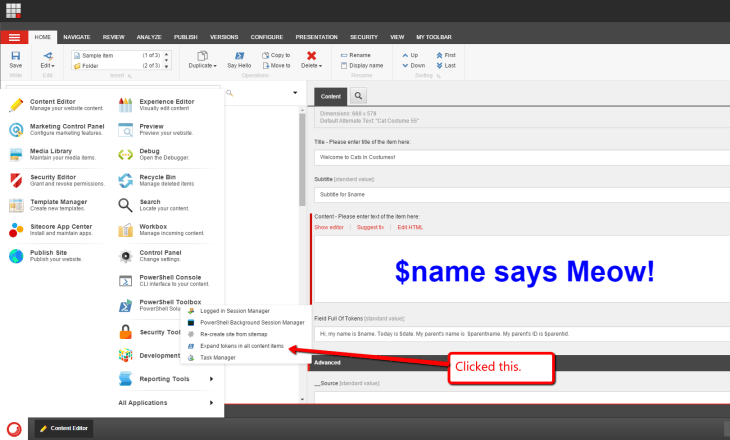Click the Delete button in ribbon
This screenshot has width=730, height=440.
pos(312,59)
